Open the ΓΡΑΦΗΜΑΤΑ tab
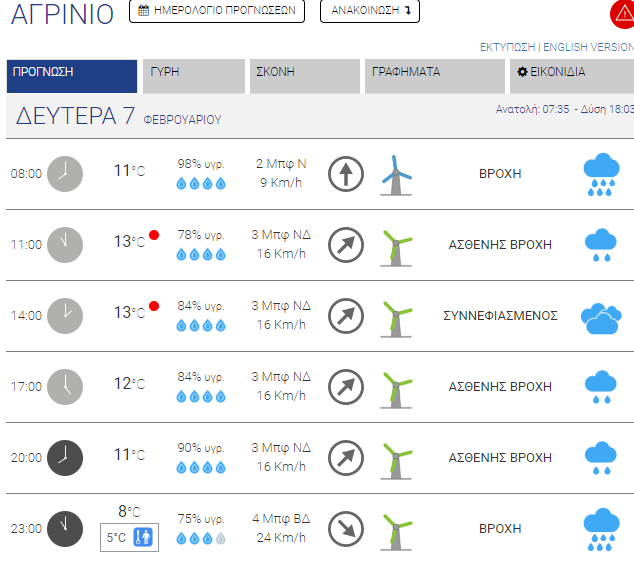634x562 pixels. pyautogui.click(x=435, y=76)
